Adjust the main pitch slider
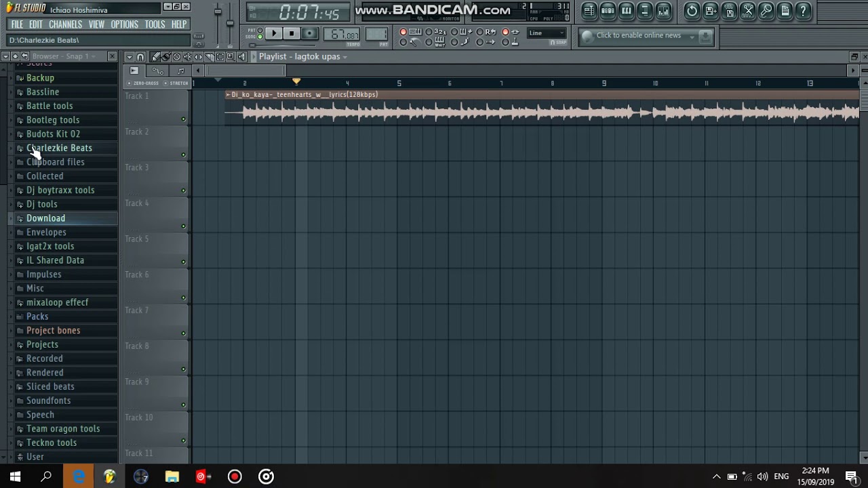The image size is (868, 488). click(230, 23)
